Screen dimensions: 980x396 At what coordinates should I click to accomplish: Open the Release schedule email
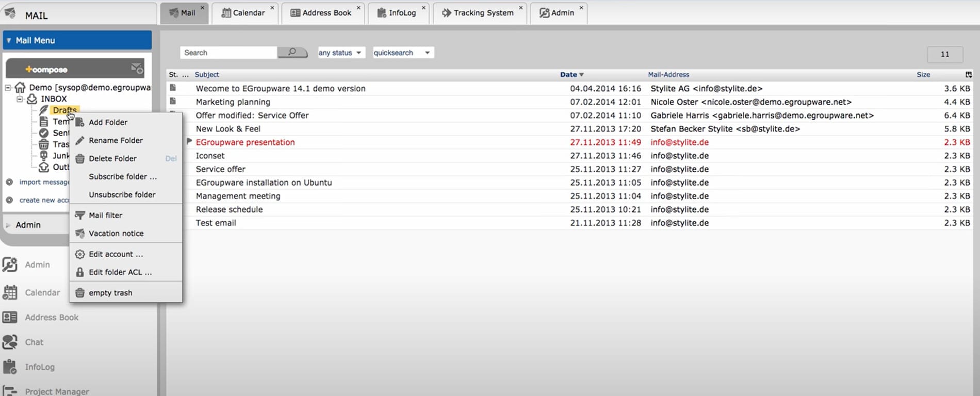click(569, 209)
